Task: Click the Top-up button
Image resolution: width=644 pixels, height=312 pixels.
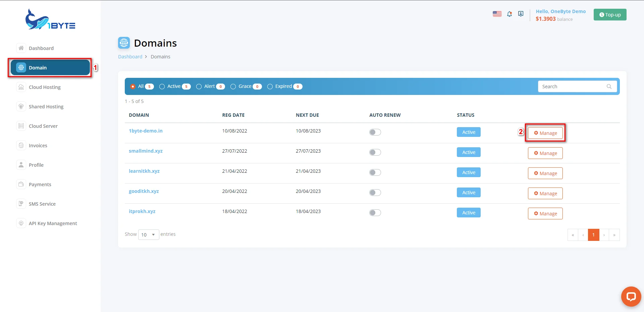Action: pyautogui.click(x=610, y=14)
